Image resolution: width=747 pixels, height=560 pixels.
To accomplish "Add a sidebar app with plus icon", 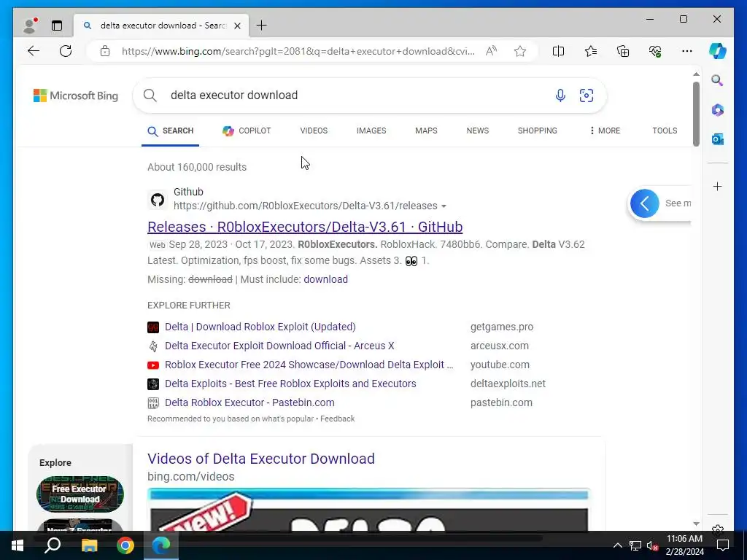I will tap(718, 186).
